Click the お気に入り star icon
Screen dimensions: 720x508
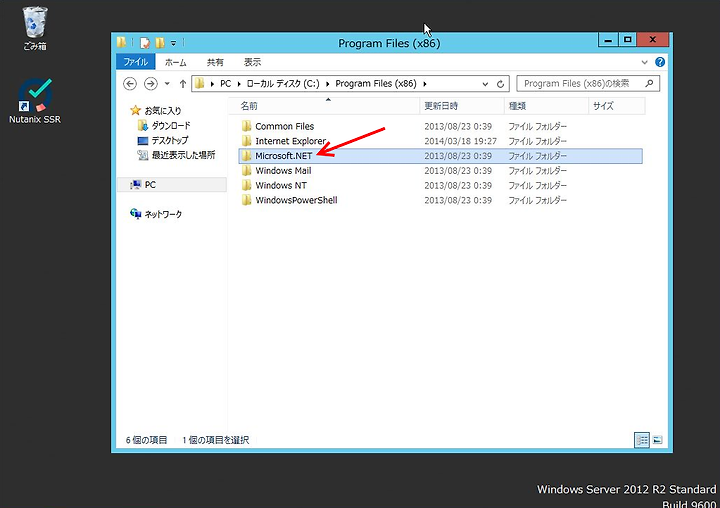[135, 110]
